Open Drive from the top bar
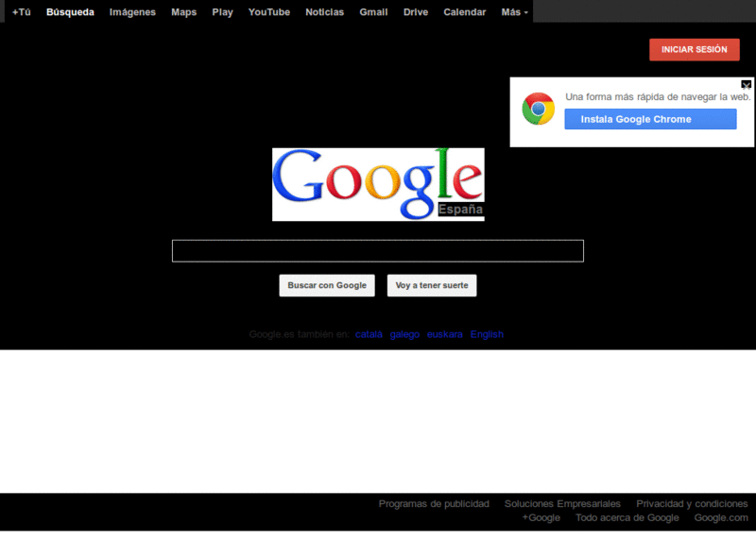 click(x=416, y=12)
